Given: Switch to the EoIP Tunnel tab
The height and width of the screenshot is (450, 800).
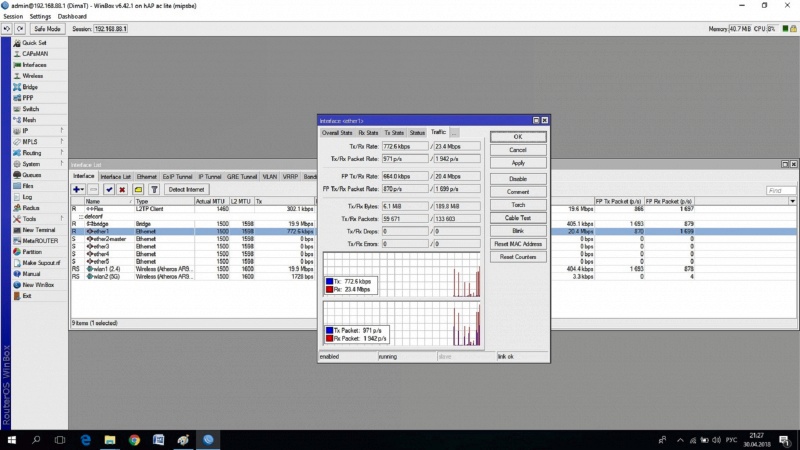Looking at the screenshot, I should click(x=175, y=176).
